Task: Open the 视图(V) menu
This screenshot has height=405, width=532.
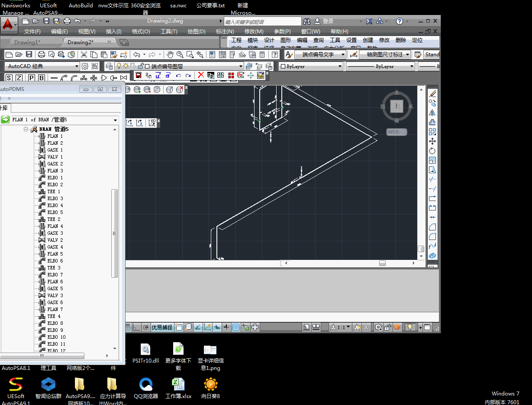Action: click(87, 32)
